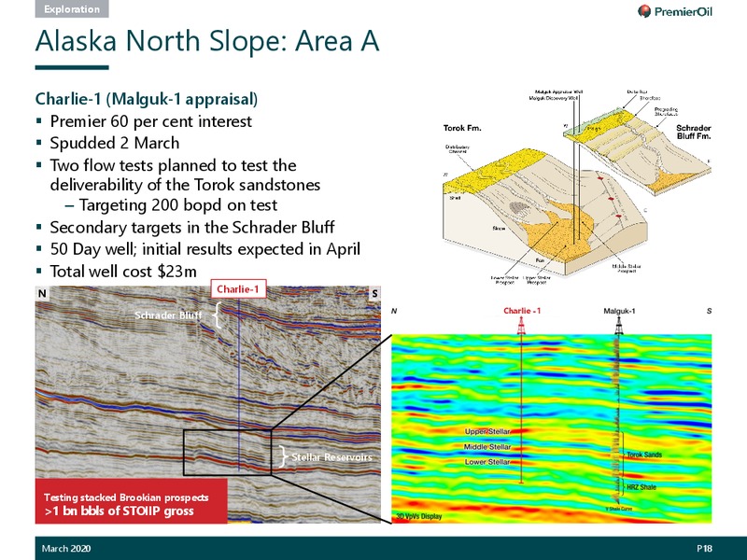Click the red Charlie-1 derrick icon

(x=521, y=326)
